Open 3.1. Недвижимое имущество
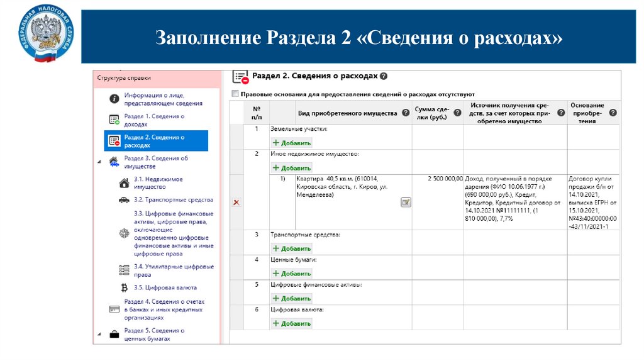 pyautogui.click(x=158, y=183)
